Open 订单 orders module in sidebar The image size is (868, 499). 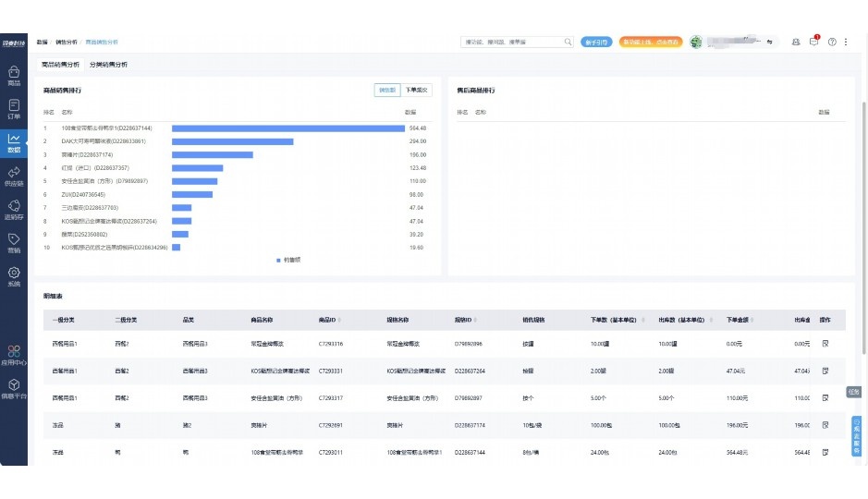click(x=14, y=109)
